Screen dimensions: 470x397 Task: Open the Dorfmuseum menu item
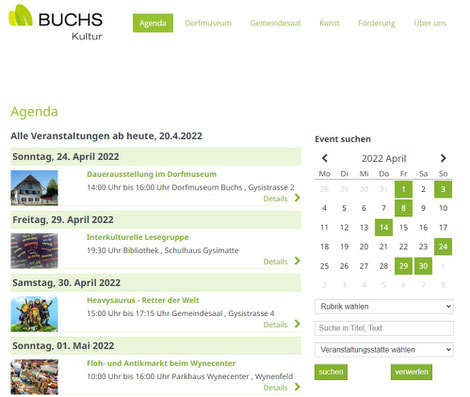coord(208,23)
